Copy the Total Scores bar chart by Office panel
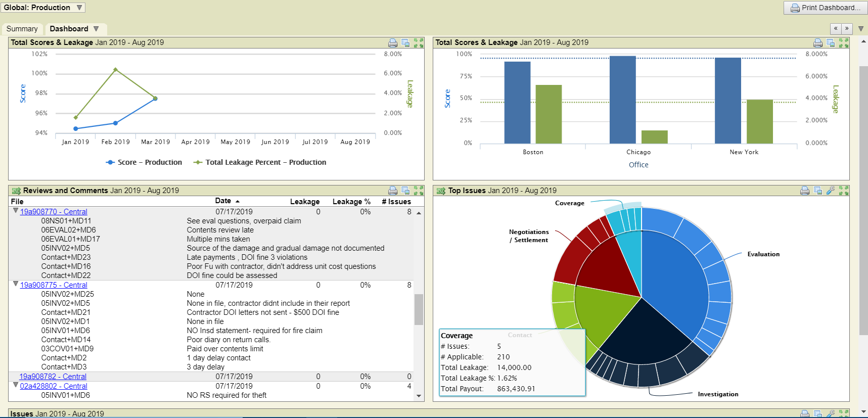This screenshot has width=868, height=418. pos(831,43)
